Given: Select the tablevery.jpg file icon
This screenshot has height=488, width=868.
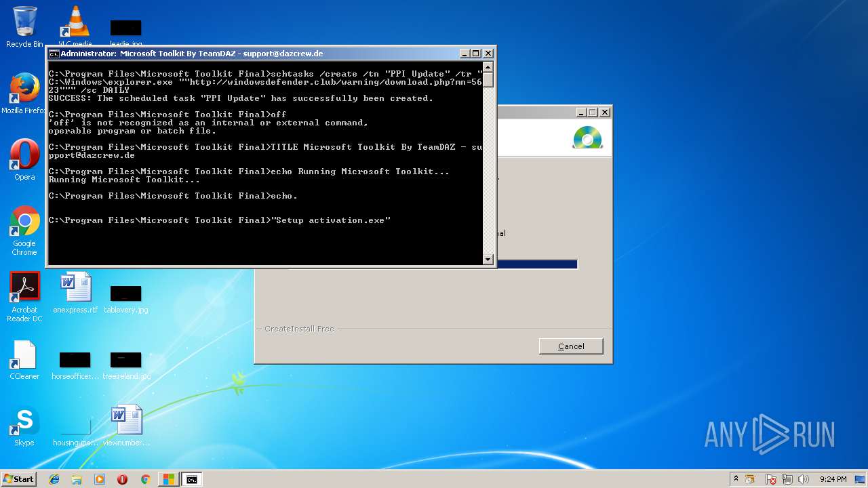Looking at the screenshot, I should click(125, 298).
